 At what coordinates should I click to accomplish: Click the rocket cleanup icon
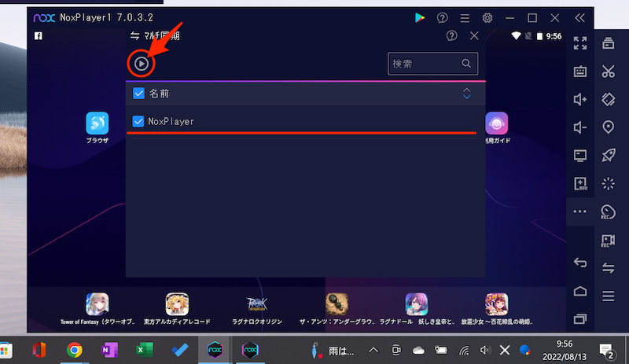(608, 155)
